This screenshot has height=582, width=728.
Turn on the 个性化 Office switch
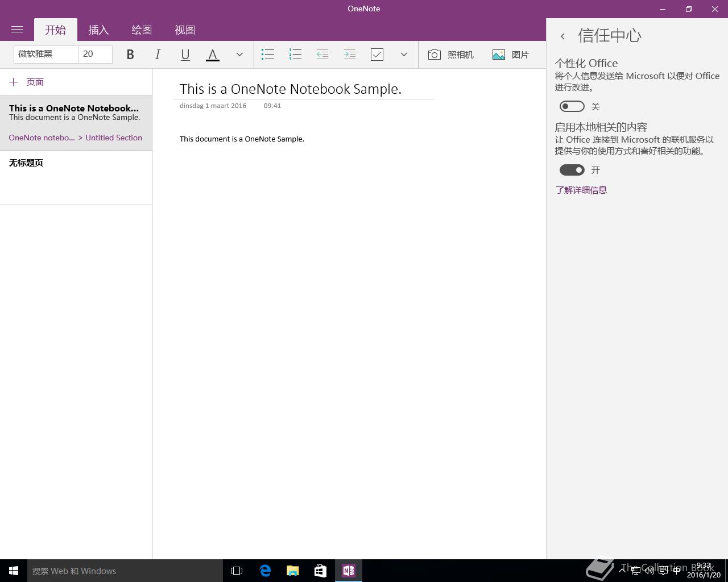click(572, 106)
